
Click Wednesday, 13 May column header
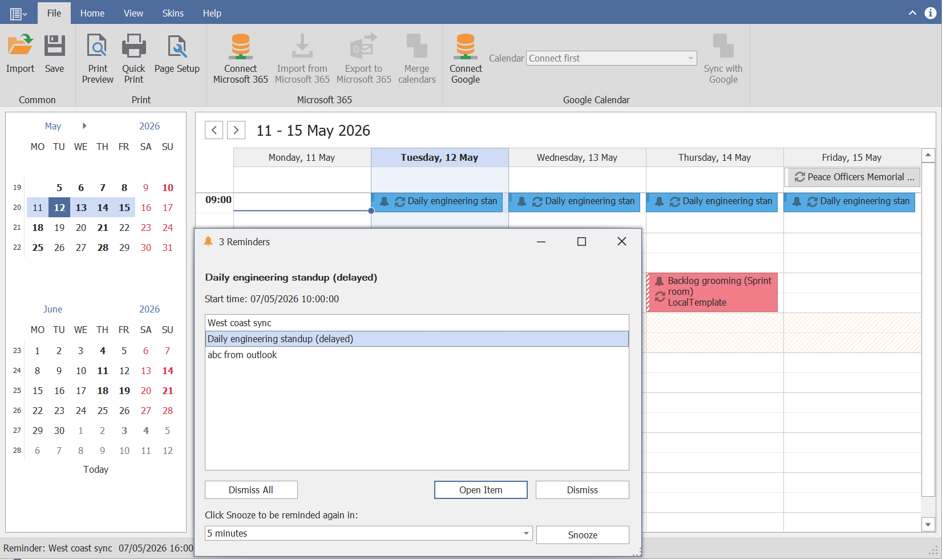click(577, 157)
